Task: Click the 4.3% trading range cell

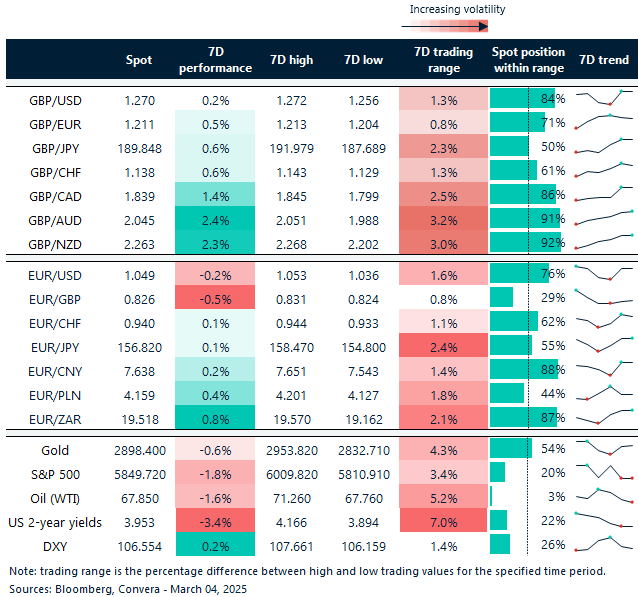Action: click(444, 448)
